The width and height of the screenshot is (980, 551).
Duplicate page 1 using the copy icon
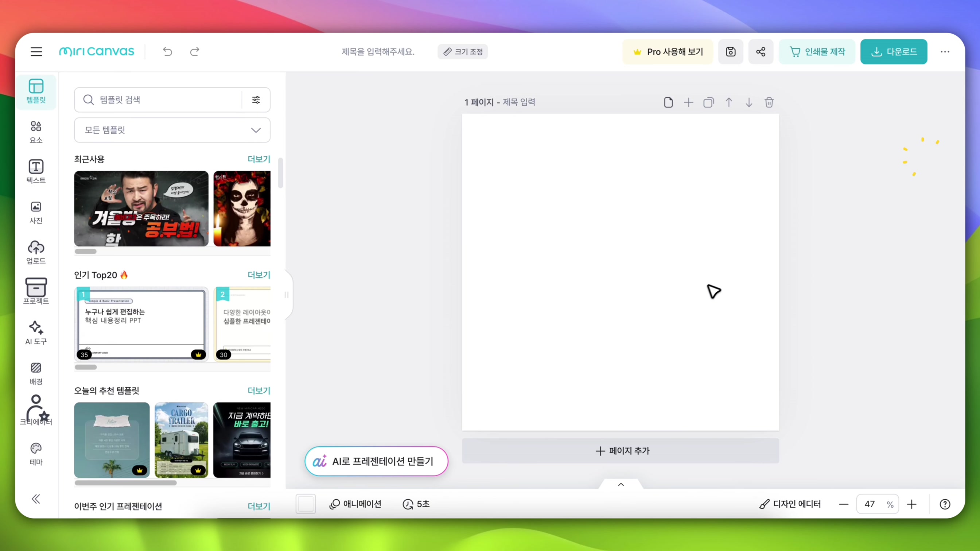click(709, 102)
